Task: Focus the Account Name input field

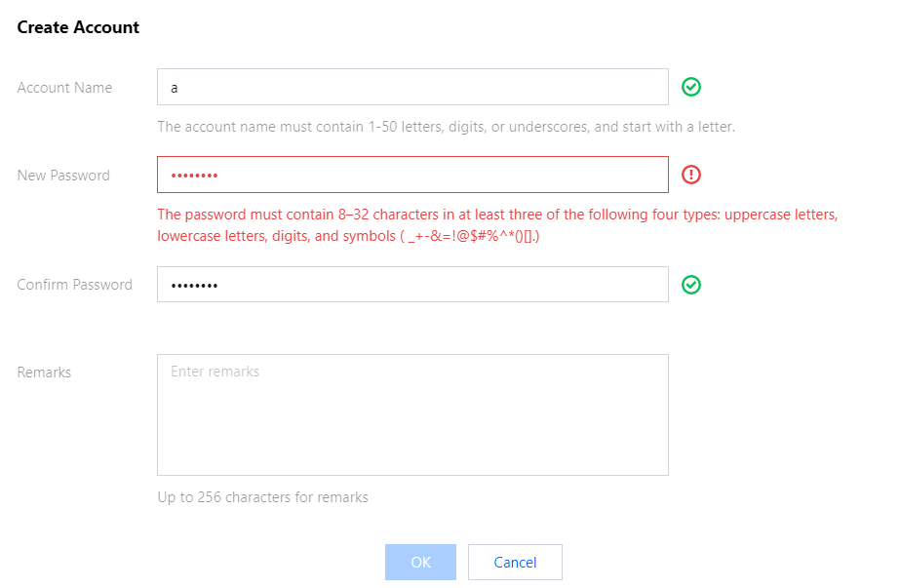Action: point(412,87)
